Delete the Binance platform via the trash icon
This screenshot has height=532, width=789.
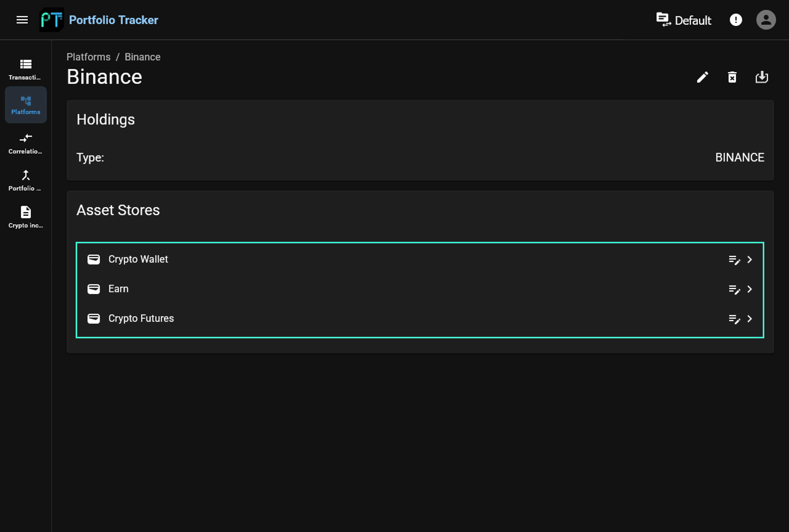(732, 77)
